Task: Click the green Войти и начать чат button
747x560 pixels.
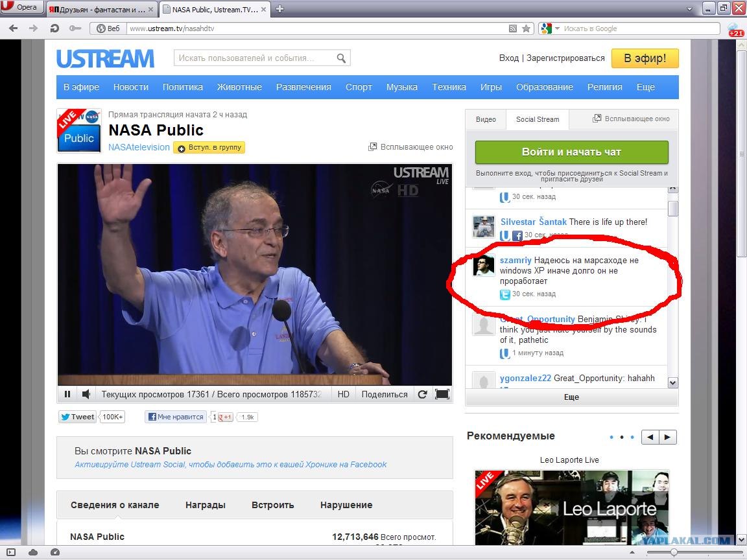Action: click(572, 152)
